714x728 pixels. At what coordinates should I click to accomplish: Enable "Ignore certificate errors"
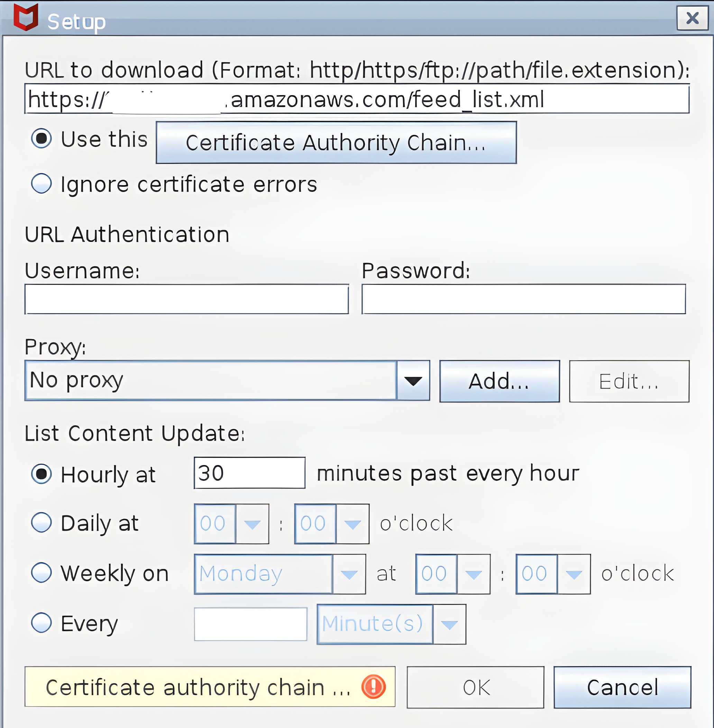coord(42,184)
